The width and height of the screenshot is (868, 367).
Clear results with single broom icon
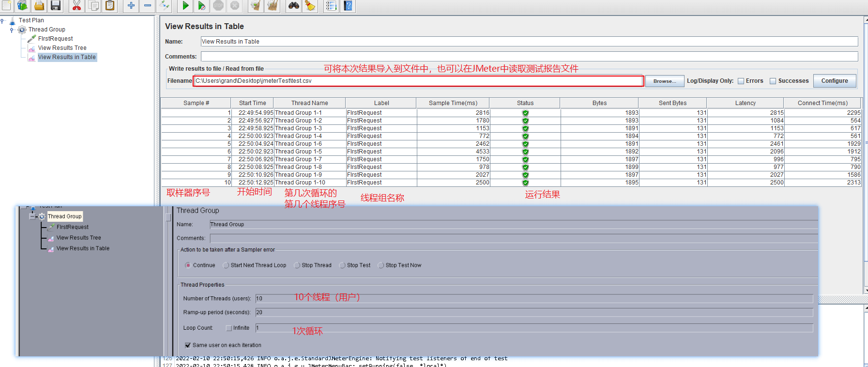coord(256,5)
